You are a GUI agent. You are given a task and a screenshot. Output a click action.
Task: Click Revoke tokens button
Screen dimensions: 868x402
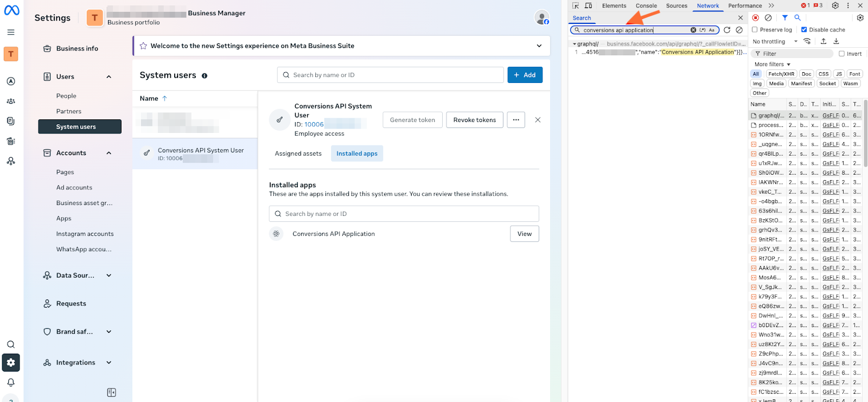pyautogui.click(x=475, y=120)
